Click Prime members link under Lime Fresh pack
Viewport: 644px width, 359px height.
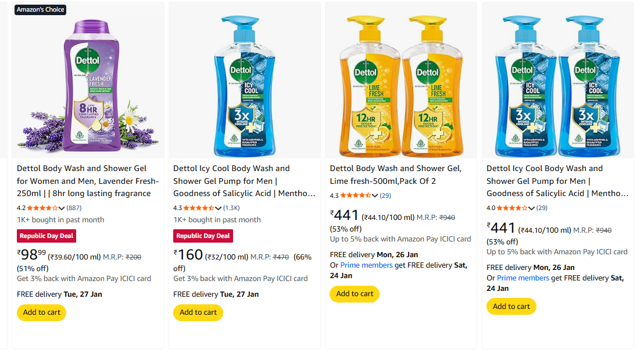(364, 265)
